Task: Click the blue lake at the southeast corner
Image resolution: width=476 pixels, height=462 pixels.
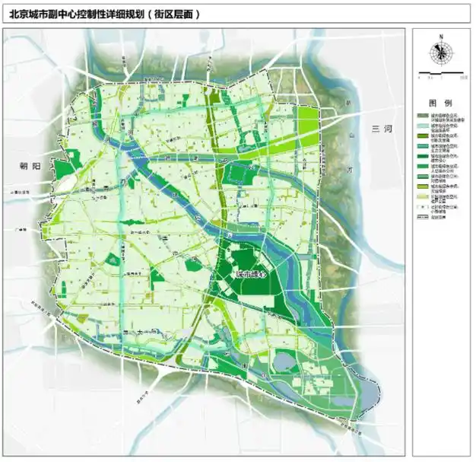Action: point(368,397)
